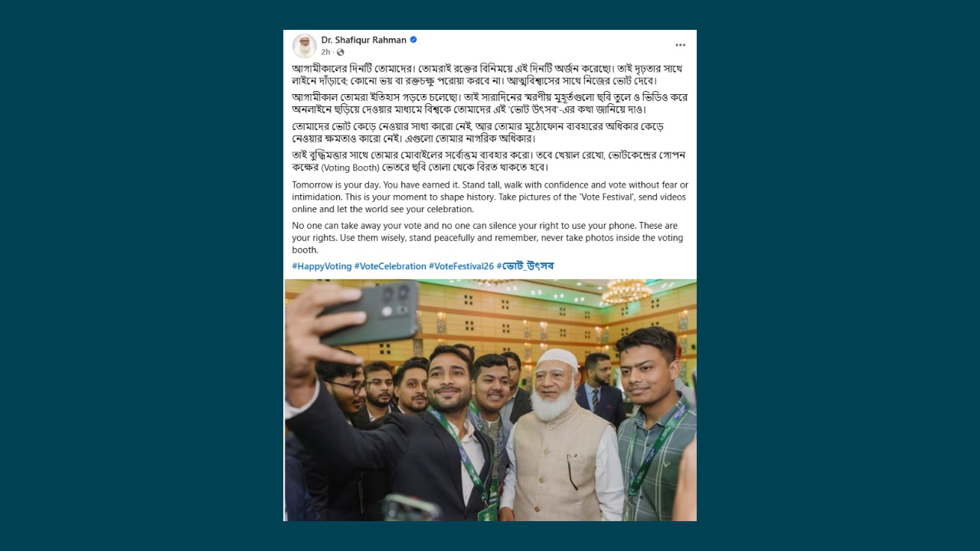Image resolution: width=980 pixels, height=551 pixels.
Task: Open the #VoteCelebration hashtag
Action: (x=390, y=266)
